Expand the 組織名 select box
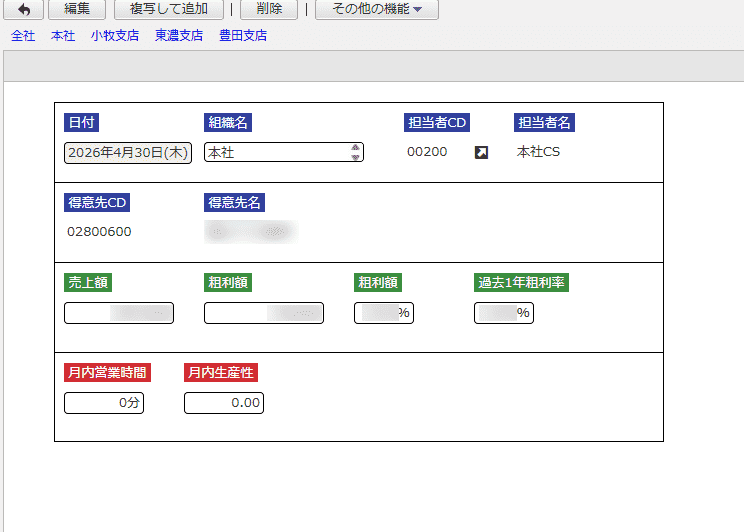The width and height of the screenshot is (744, 532). click(x=284, y=152)
